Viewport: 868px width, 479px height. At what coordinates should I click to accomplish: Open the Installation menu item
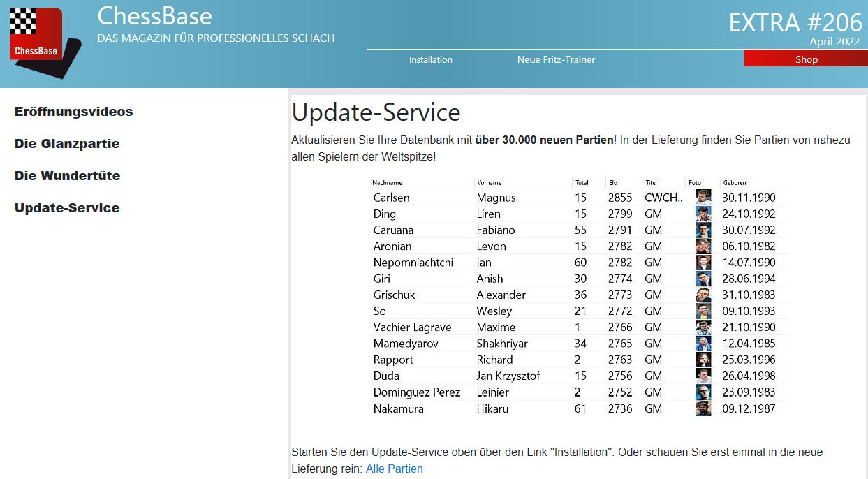[430, 59]
